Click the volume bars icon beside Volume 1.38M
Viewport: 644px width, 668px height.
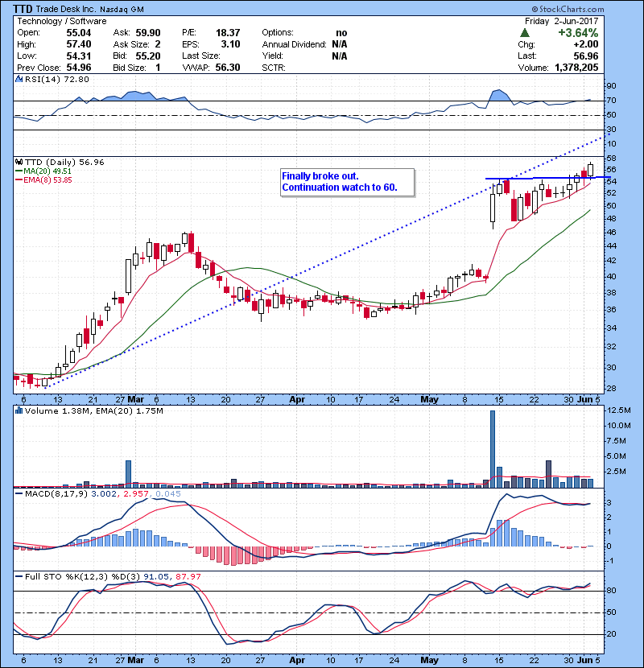pyautogui.click(x=19, y=410)
